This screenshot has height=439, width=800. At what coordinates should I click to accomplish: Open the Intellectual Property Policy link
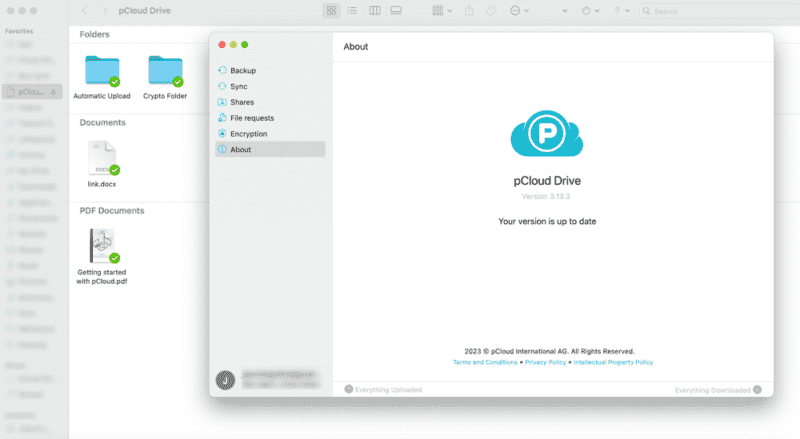[614, 362]
